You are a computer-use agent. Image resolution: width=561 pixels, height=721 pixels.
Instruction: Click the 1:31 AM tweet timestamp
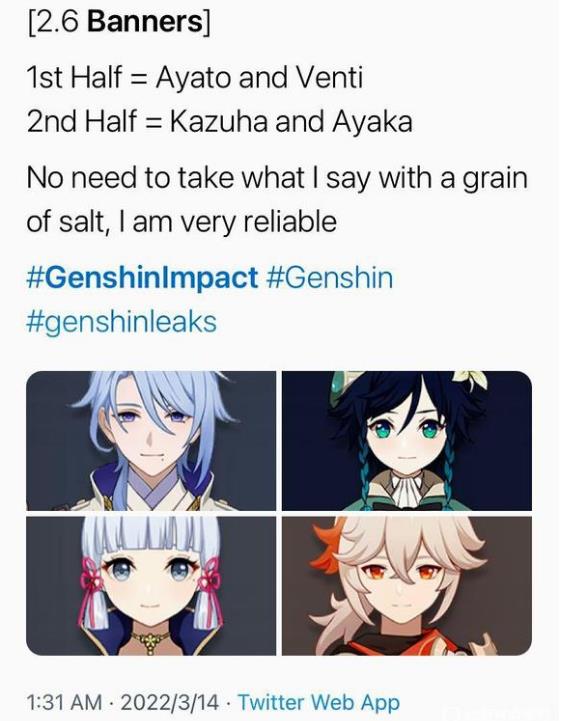click(x=64, y=702)
